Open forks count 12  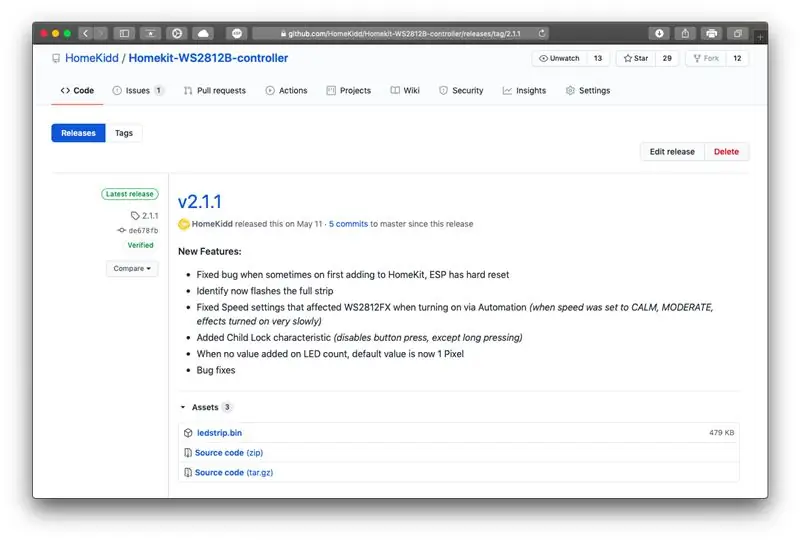point(737,58)
